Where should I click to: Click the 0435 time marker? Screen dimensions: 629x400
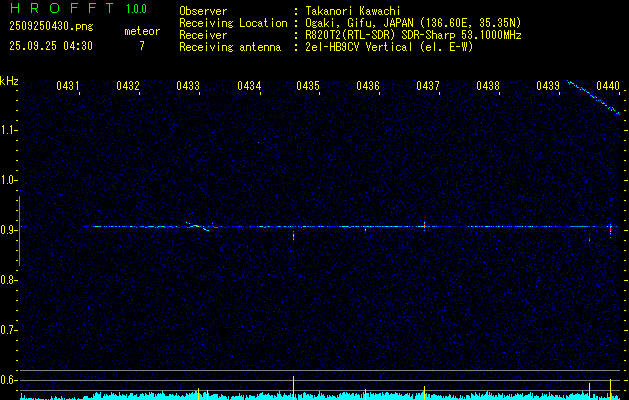click(308, 85)
